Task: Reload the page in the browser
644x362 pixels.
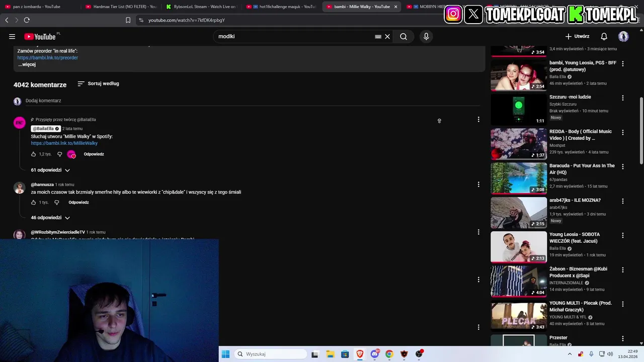Action: 27,20
